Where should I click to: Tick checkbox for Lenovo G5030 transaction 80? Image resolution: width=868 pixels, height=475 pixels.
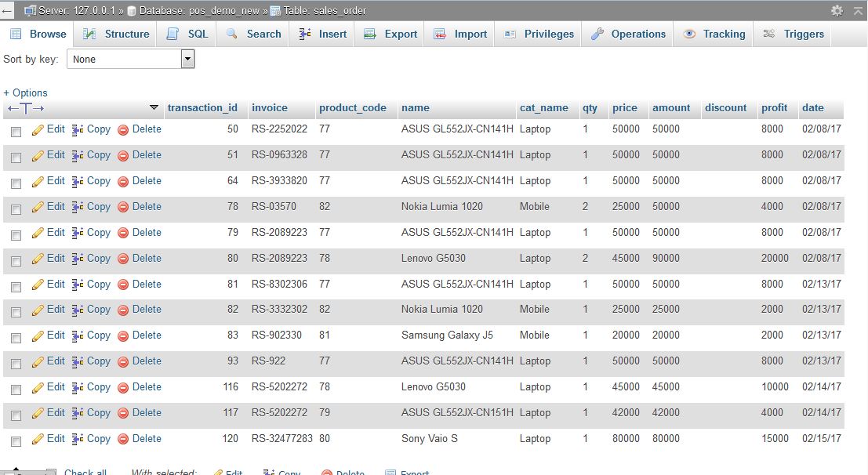click(16, 261)
